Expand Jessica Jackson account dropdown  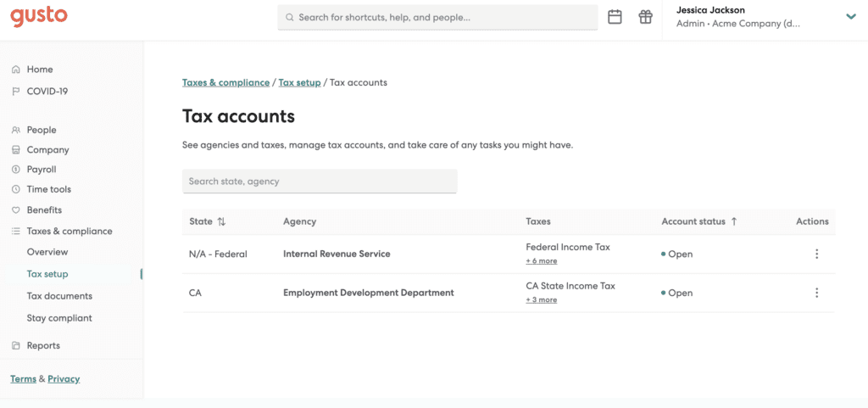850,16
